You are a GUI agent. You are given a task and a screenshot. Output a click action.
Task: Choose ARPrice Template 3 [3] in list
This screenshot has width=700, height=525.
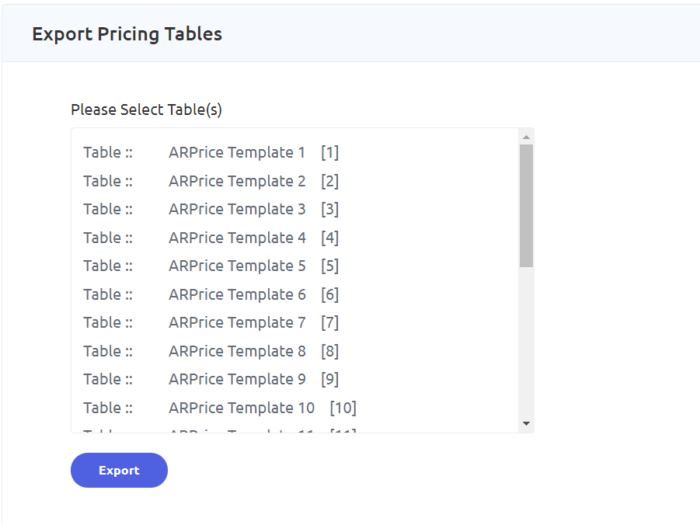pos(295,209)
